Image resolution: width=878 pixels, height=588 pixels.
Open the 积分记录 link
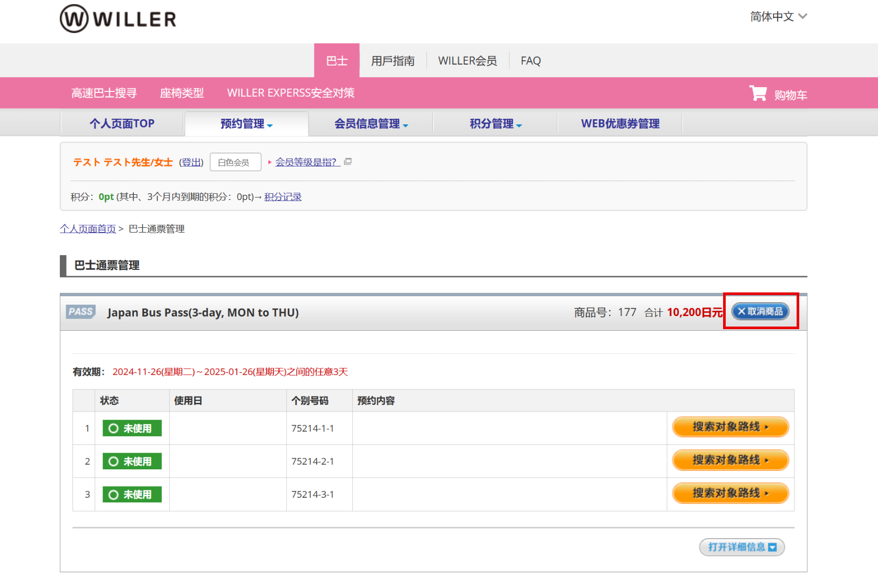coord(283,197)
